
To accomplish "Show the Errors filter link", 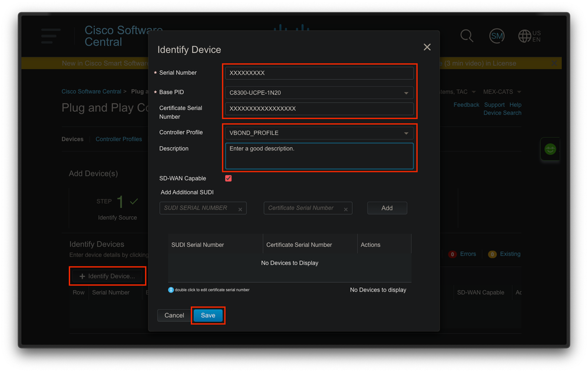I will point(468,254).
